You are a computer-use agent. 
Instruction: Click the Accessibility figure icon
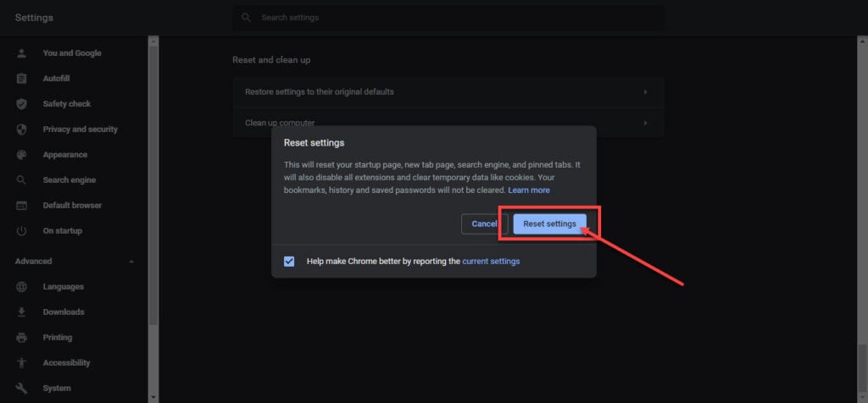click(x=21, y=363)
